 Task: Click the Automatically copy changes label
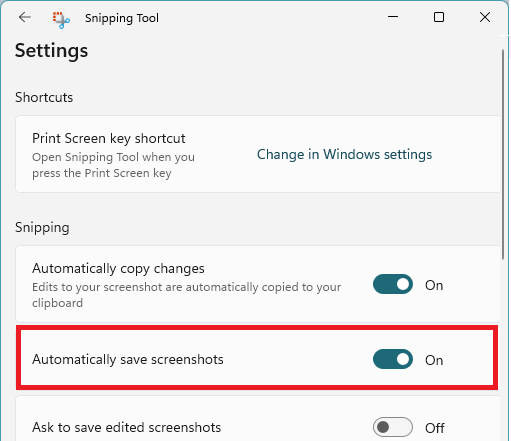(x=118, y=268)
